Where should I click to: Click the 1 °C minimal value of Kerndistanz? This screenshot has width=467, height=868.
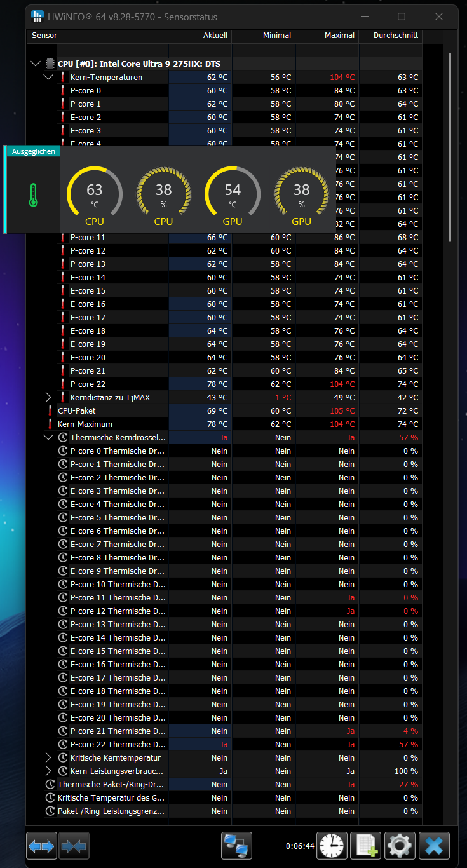point(283,397)
